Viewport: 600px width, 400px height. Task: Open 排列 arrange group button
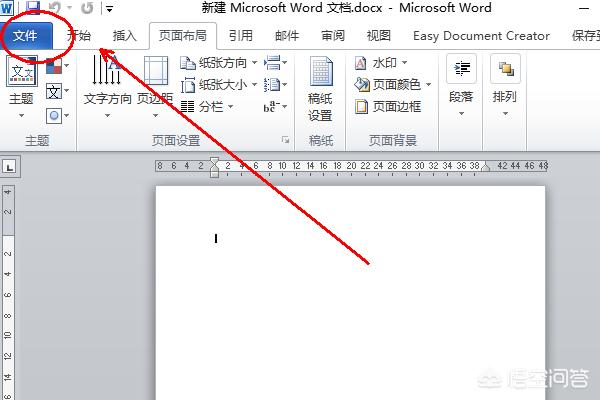point(505,86)
